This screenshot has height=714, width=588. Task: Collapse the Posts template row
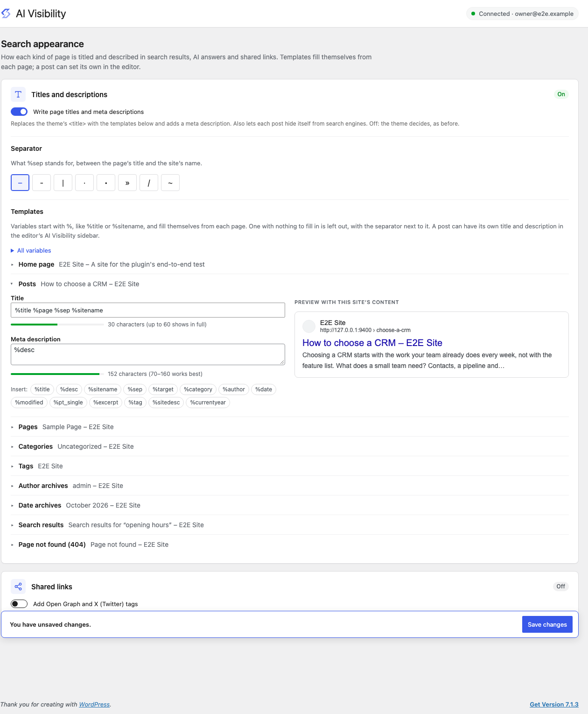tap(290, 284)
